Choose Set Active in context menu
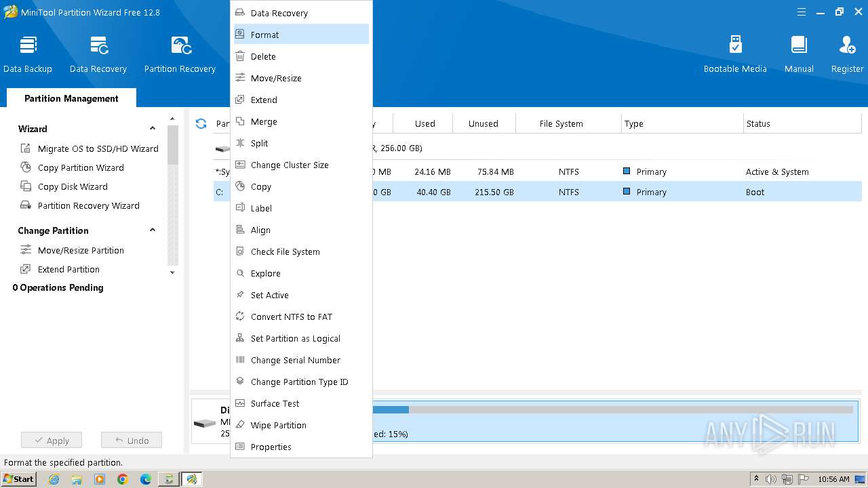Viewport: 868px width, 488px height. pyautogui.click(x=301, y=295)
